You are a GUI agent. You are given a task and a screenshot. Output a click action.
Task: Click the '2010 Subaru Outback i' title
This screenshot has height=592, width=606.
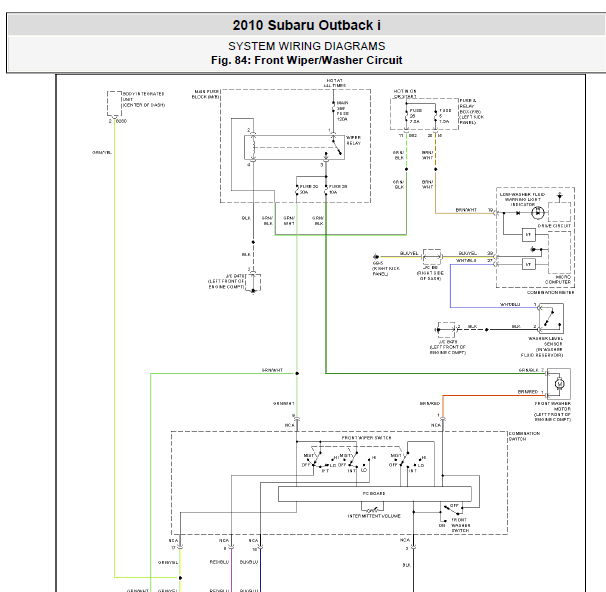coord(306,25)
